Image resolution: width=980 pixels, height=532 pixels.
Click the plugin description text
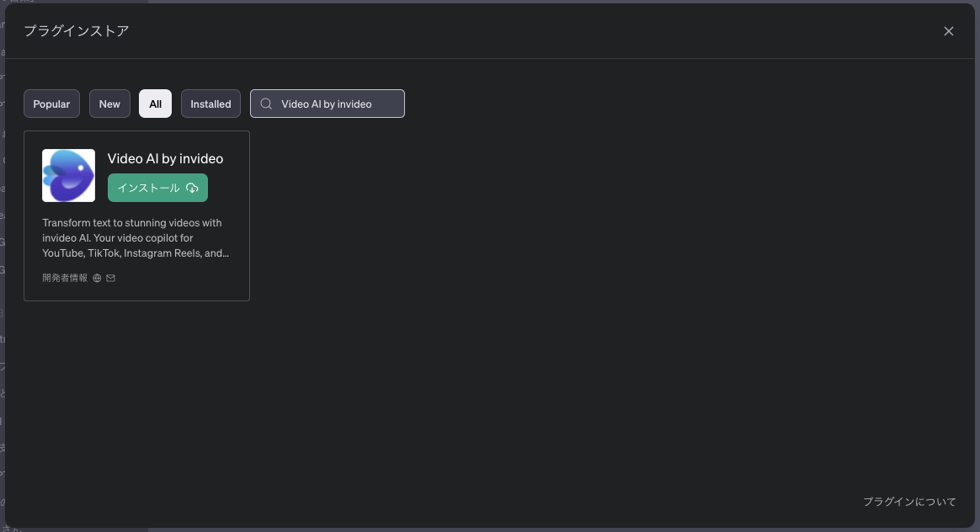pyautogui.click(x=135, y=238)
